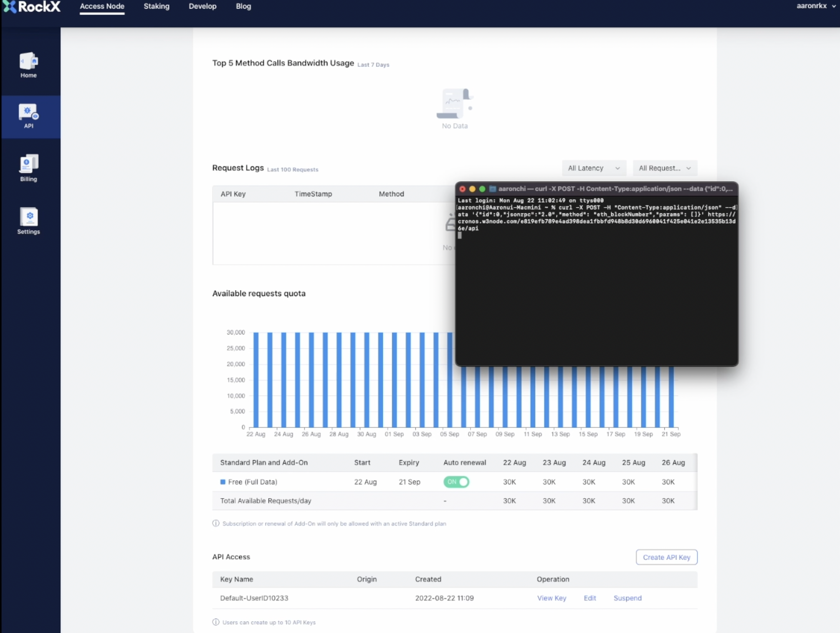Switch to the Staking tab
Viewport: 840px width, 633px height.
156,6
